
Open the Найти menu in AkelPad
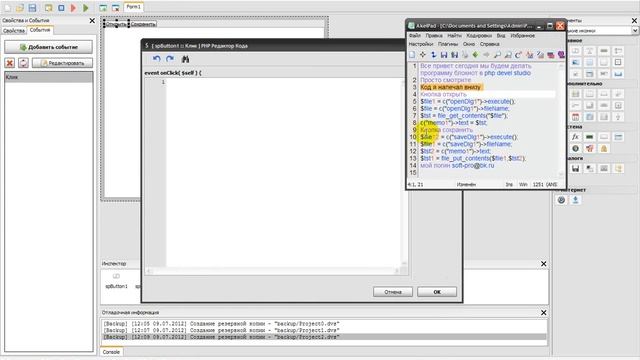point(454,36)
